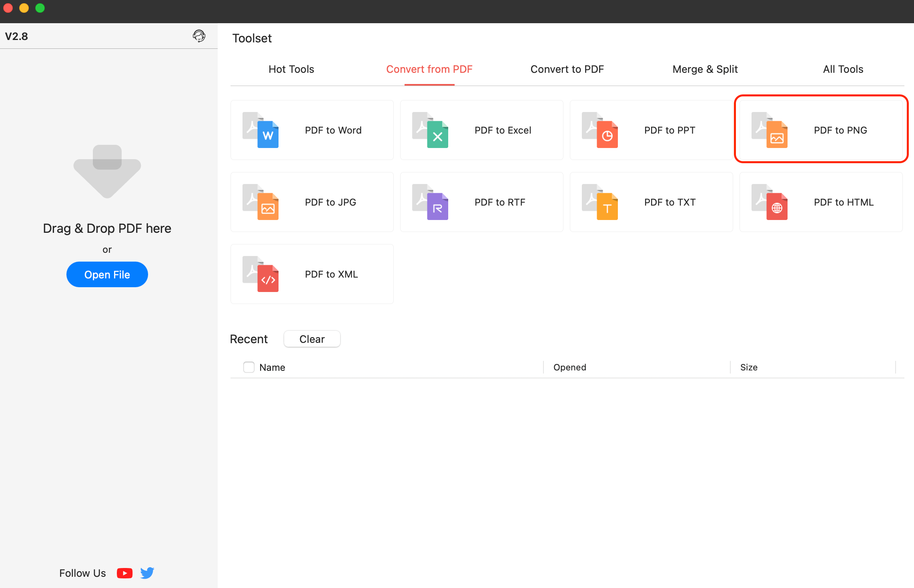View the All Tools tab
The width and height of the screenshot is (914, 588).
pyautogui.click(x=842, y=69)
